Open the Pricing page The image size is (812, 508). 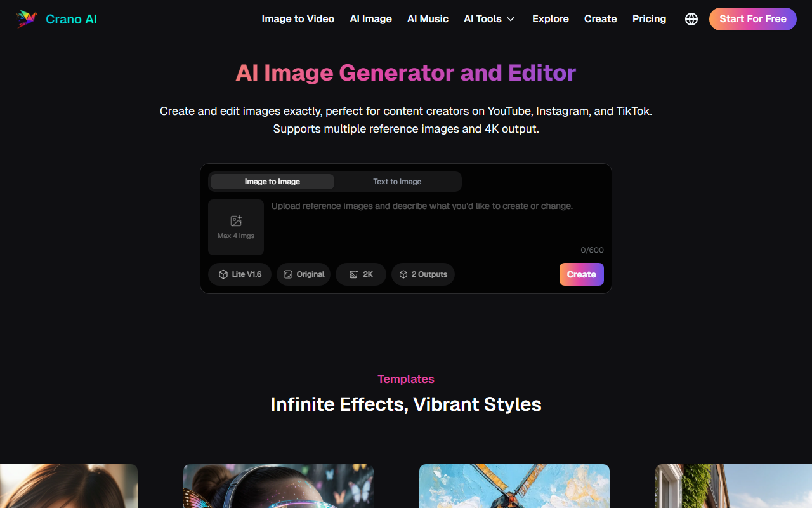pos(650,19)
